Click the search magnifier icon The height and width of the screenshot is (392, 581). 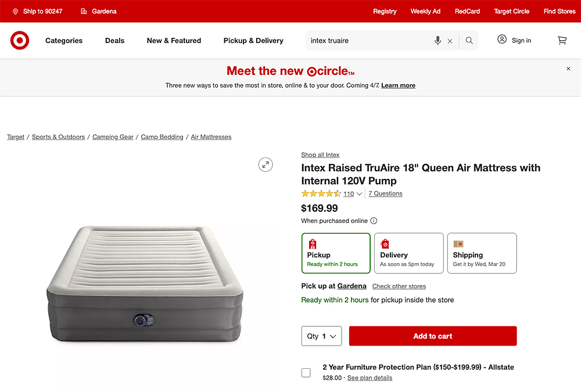(x=468, y=41)
